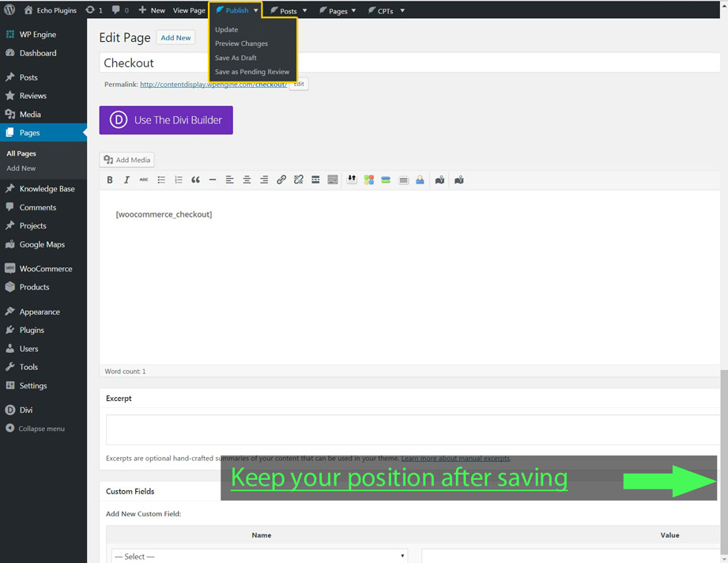Image resolution: width=728 pixels, height=563 pixels.
Task: Open Learn more about manual excerpts link
Action: tap(455, 459)
